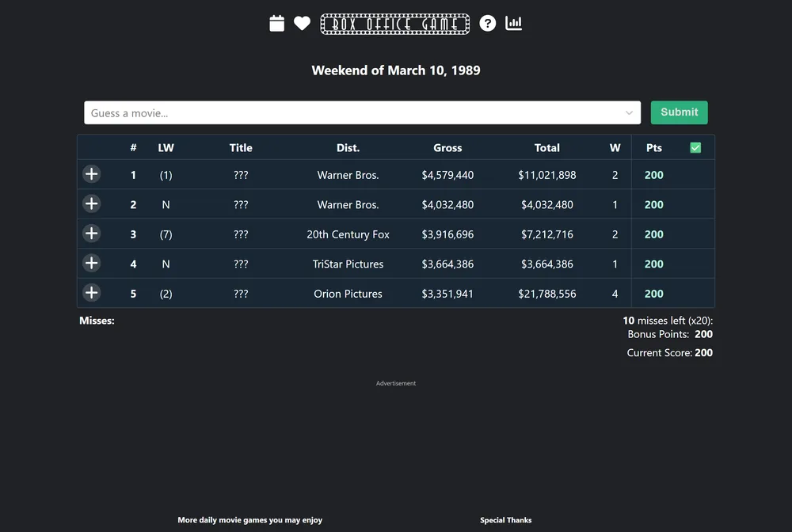
Task: Click the Total column header
Action: tap(547, 148)
